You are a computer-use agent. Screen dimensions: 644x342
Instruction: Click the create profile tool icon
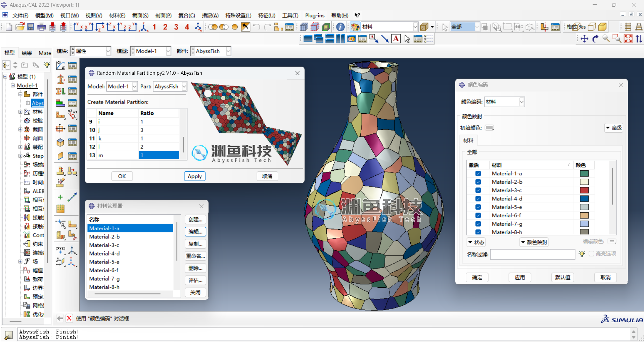(x=60, y=115)
